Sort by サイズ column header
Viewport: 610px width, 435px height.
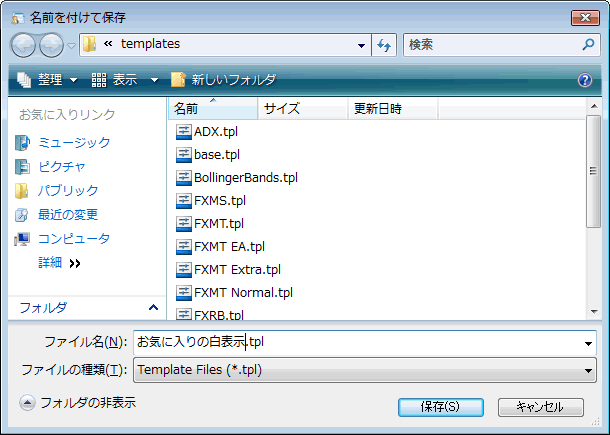click(x=303, y=109)
